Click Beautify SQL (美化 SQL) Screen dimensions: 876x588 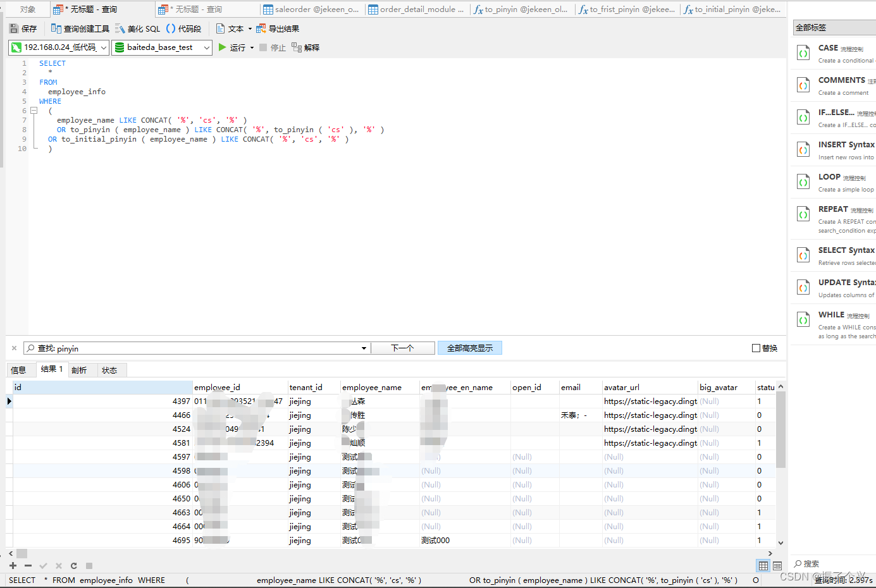click(137, 28)
